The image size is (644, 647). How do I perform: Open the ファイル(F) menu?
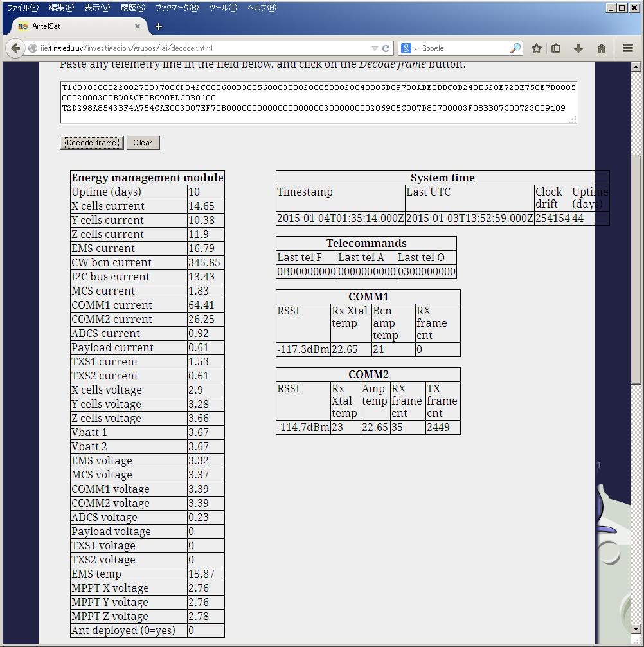click(x=22, y=8)
